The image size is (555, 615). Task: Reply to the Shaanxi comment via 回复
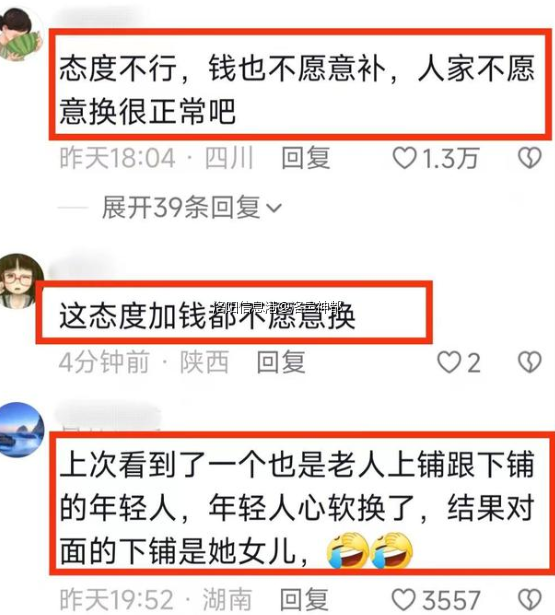[281, 362]
